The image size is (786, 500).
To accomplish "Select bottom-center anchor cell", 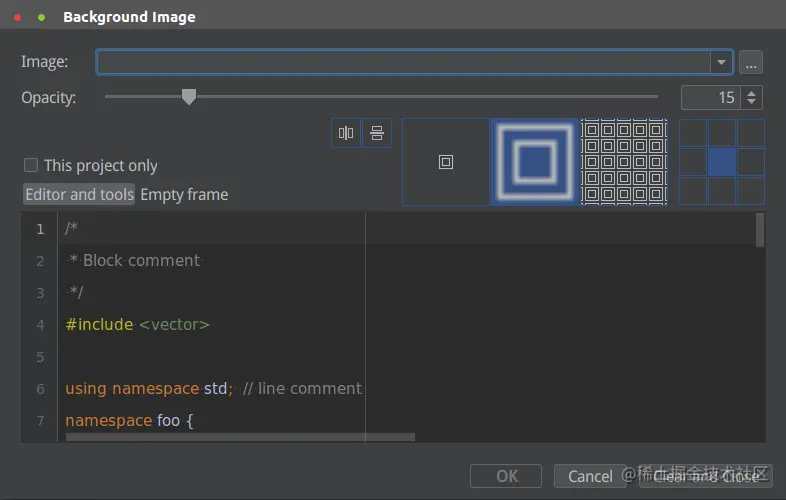I will [722, 191].
